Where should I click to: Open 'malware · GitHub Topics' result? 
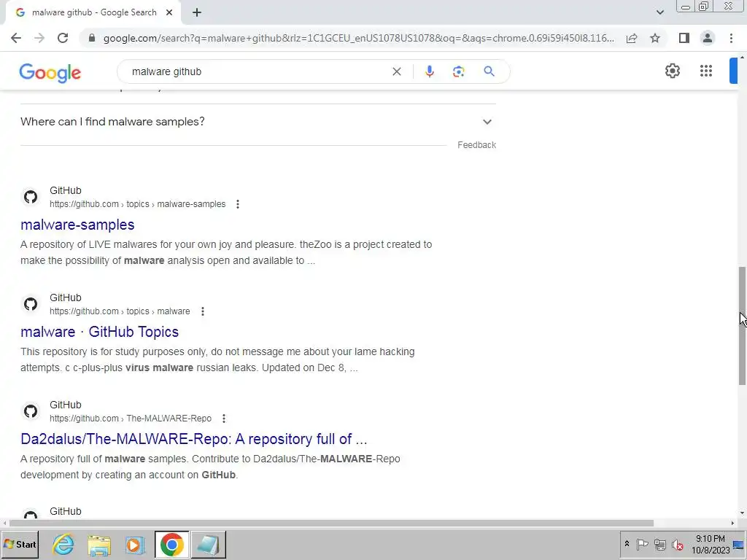pos(99,332)
